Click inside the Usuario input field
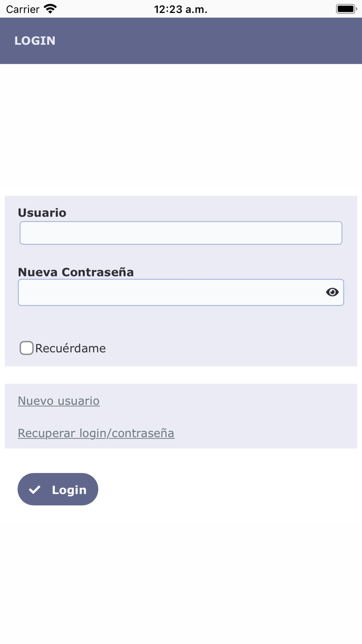 pyautogui.click(x=180, y=232)
